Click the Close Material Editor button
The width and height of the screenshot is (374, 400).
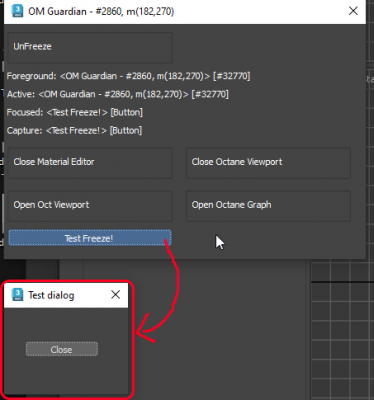pos(90,163)
